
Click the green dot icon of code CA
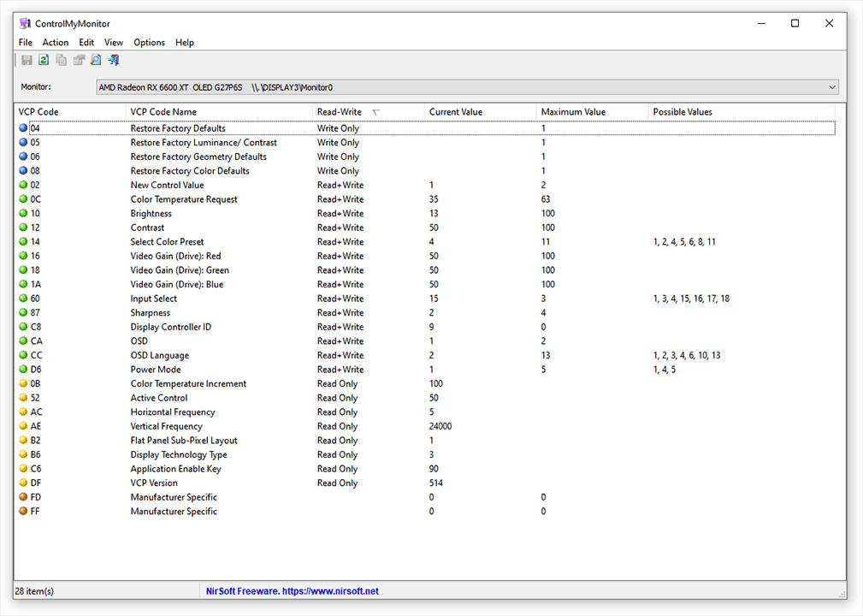tap(23, 341)
